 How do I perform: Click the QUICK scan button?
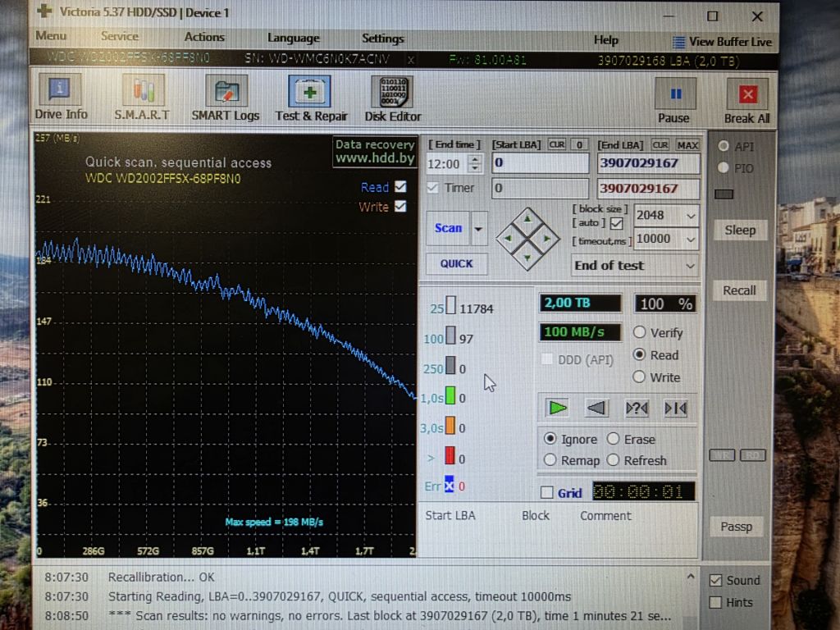click(456, 263)
